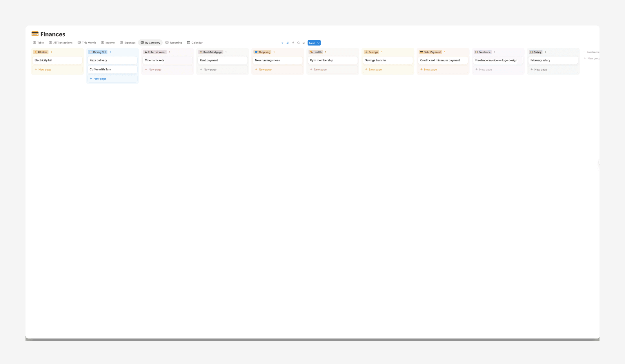
Task: Open the Recurring view tab
Action: coord(174,43)
